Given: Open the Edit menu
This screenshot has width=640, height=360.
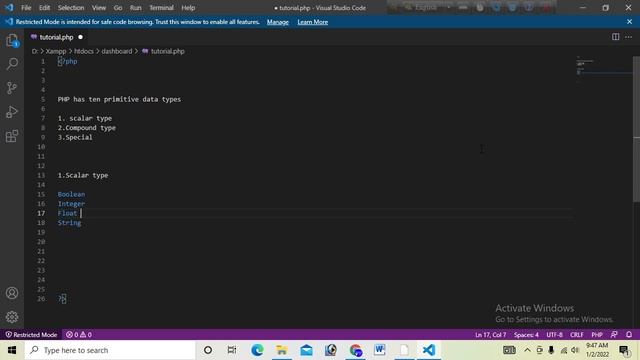Looking at the screenshot, I should pyautogui.click(x=44, y=8).
